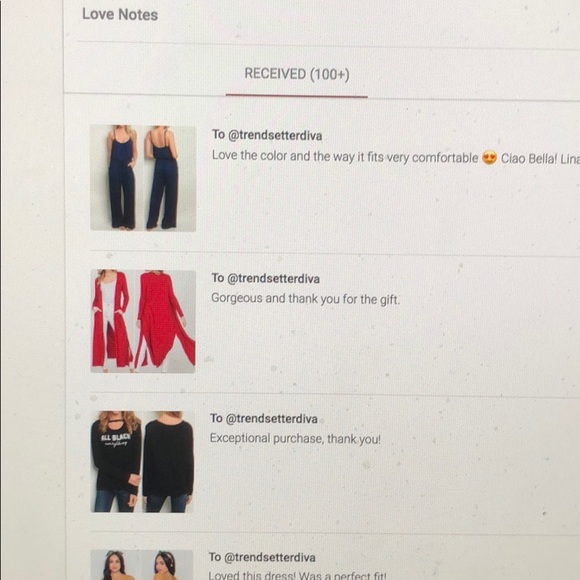Click the Love Notes page heading
This screenshot has width=580, height=580.
(x=120, y=14)
